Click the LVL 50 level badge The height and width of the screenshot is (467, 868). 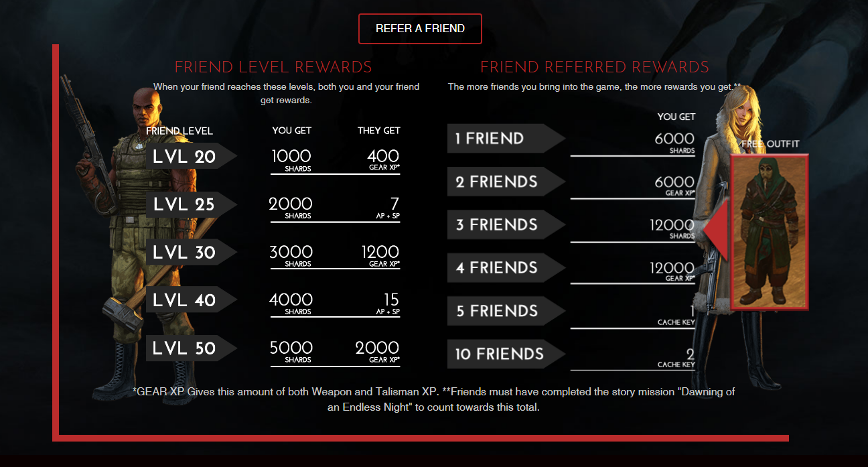click(x=192, y=348)
